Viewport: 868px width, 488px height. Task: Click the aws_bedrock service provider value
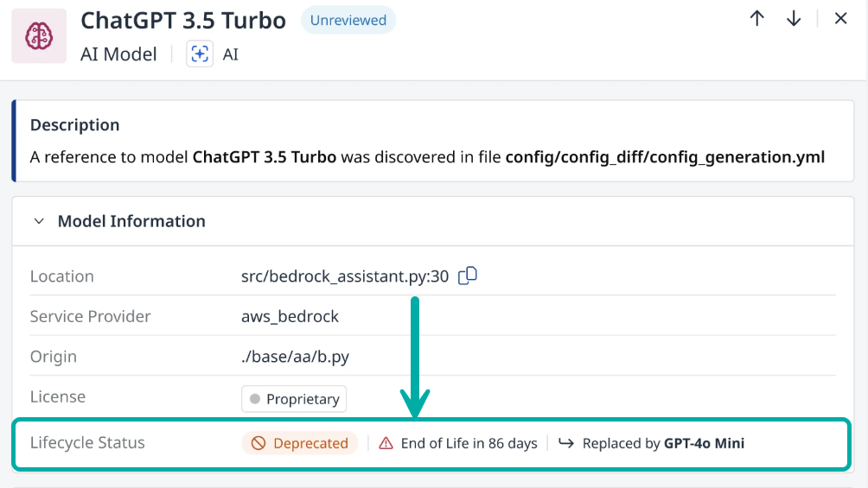(290, 316)
